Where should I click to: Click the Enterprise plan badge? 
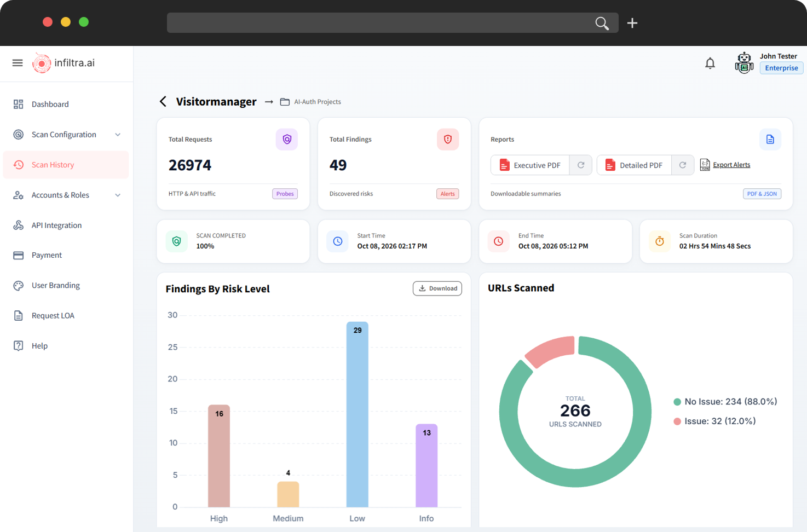pos(781,68)
